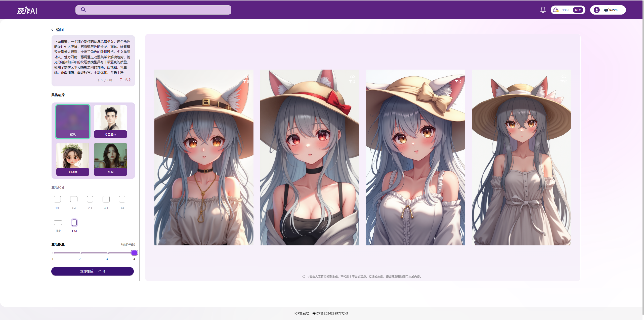
Task: Click the search magnifier icon
Action: pos(83,10)
